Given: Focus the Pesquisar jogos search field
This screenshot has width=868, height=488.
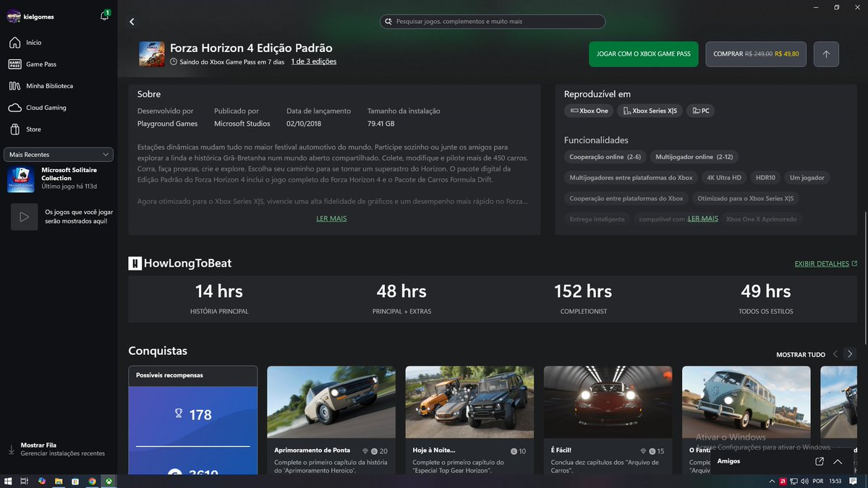Looking at the screenshot, I should (x=493, y=22).
